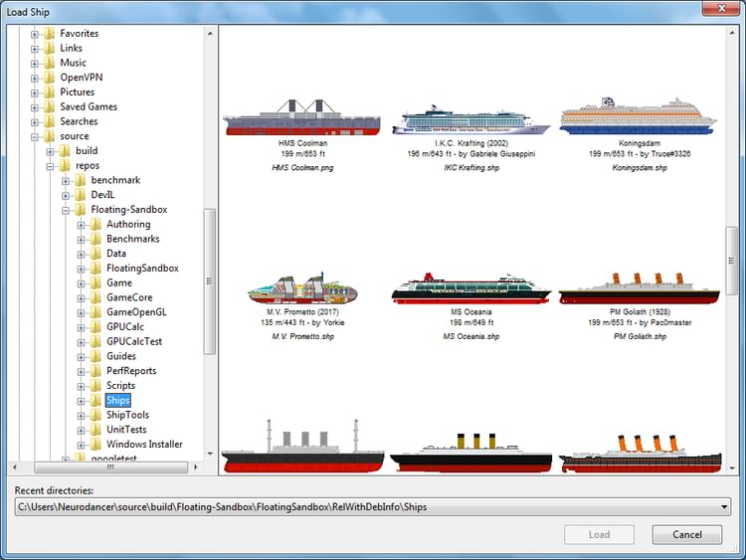
Task: Click the repos folder icon
Action: [x=66, y=165]
